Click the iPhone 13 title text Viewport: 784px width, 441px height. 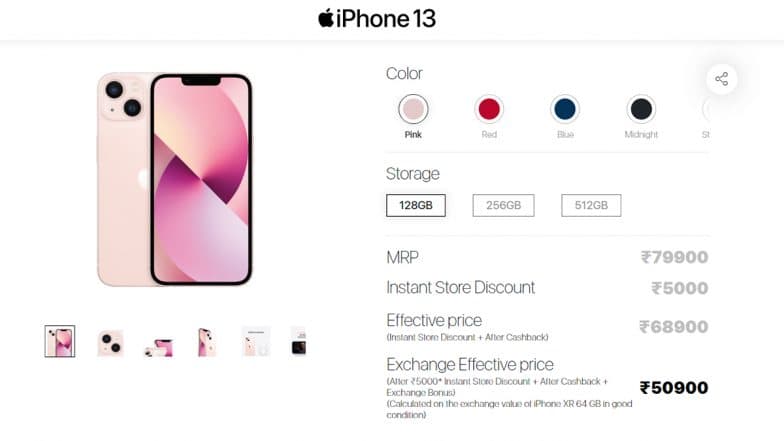tap(386, 18)
